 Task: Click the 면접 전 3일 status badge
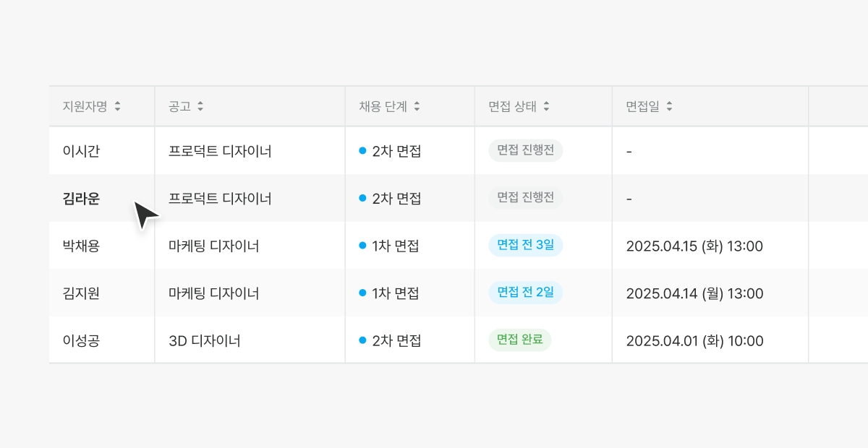click(525, 245)
